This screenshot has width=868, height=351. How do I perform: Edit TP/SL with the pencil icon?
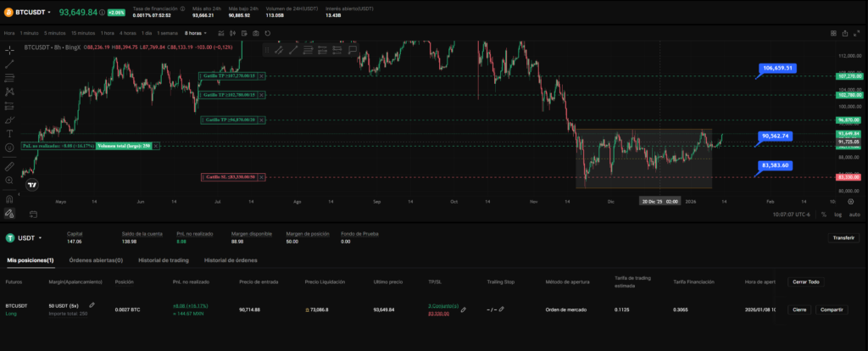point(463,310)
